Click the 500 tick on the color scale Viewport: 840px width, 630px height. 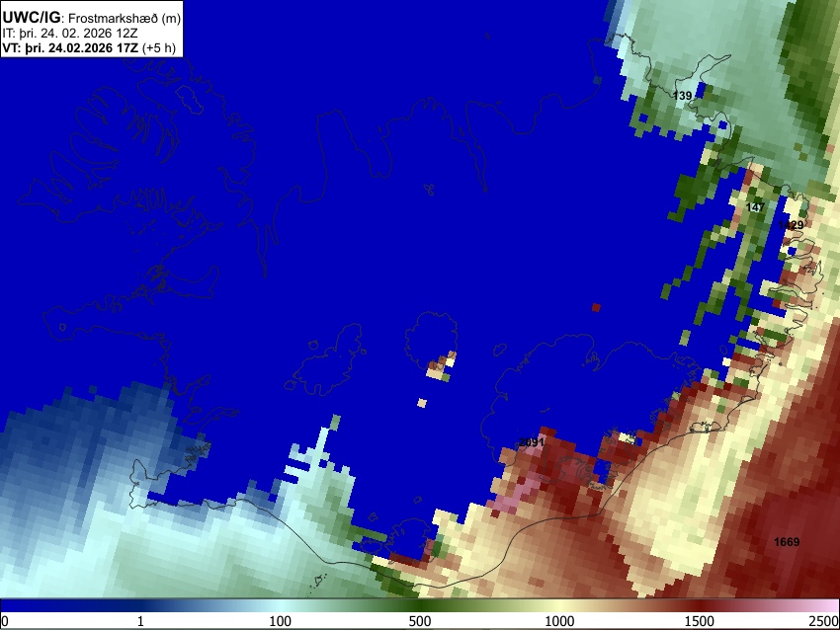420,621
